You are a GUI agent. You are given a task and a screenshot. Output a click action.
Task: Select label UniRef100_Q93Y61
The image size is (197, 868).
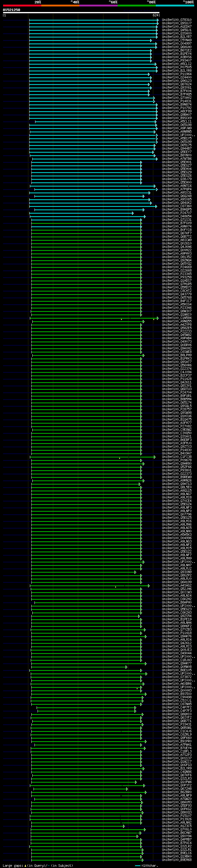(x=177, y=88)
